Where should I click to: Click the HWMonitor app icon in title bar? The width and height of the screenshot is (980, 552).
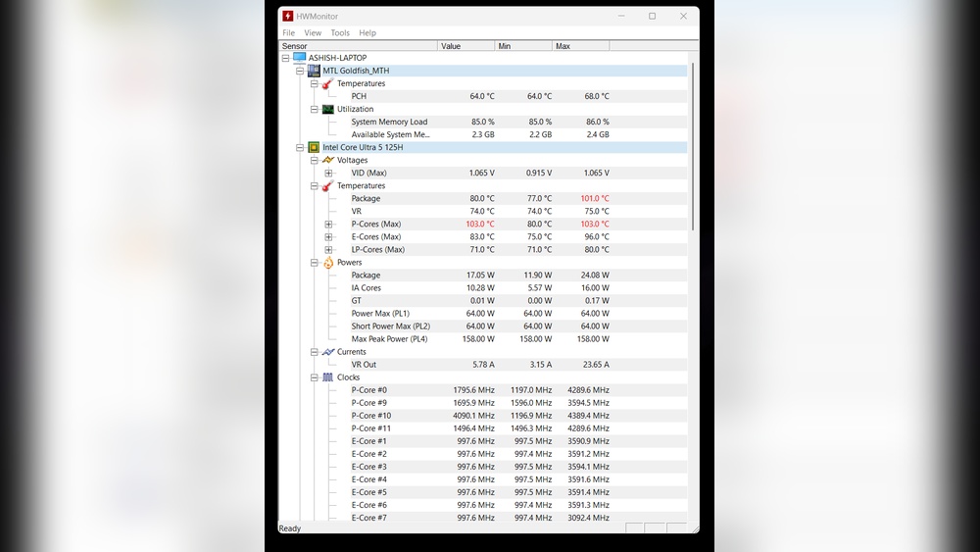pos(287,17)
